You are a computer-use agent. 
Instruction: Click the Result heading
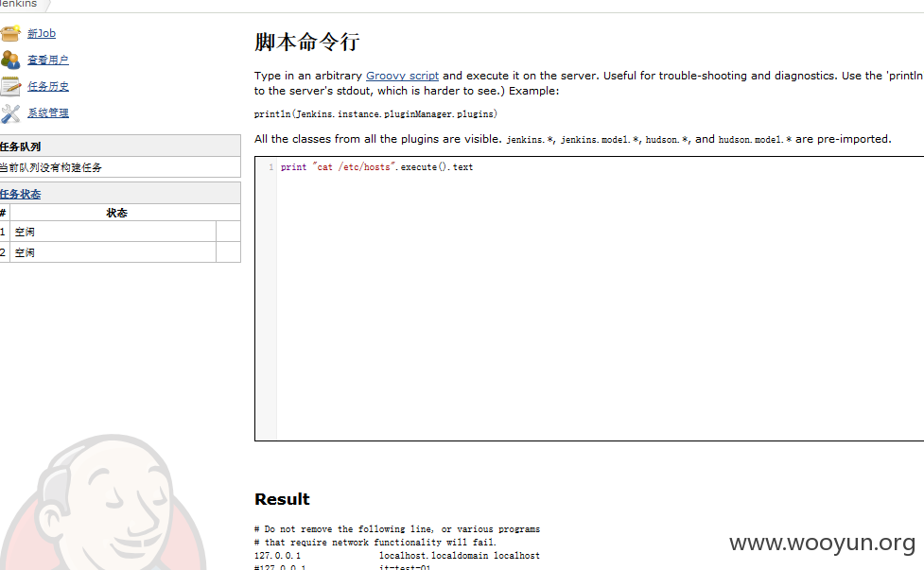point(282,499)
